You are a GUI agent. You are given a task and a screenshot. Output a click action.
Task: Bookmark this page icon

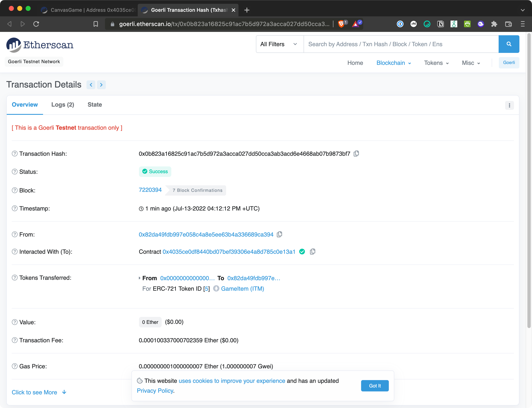(x=96, y=24)
